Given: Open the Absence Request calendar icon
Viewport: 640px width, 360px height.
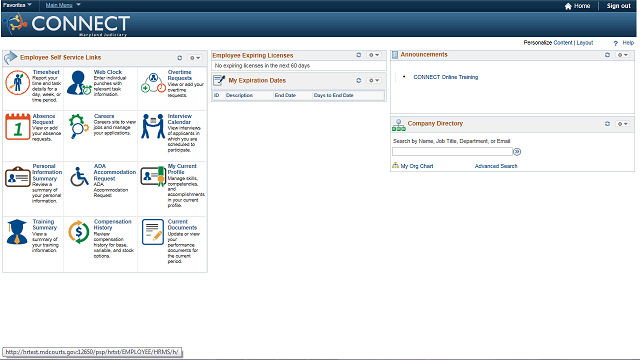Looking at the screenshot, I should tap(18, 127).
